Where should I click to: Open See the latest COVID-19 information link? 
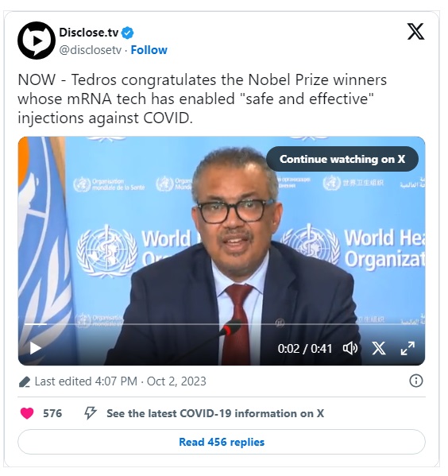[215, 413]
